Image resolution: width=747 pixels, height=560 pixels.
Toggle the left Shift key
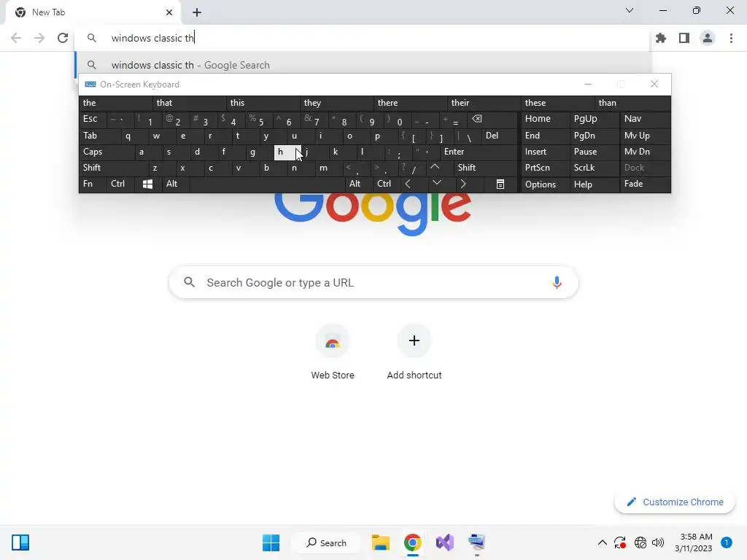(x=113, y=168)
